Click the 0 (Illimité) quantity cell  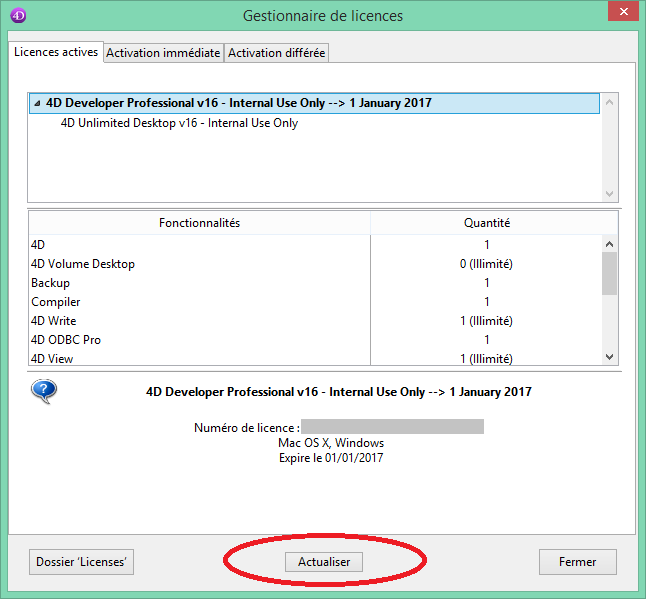point(486,264)
